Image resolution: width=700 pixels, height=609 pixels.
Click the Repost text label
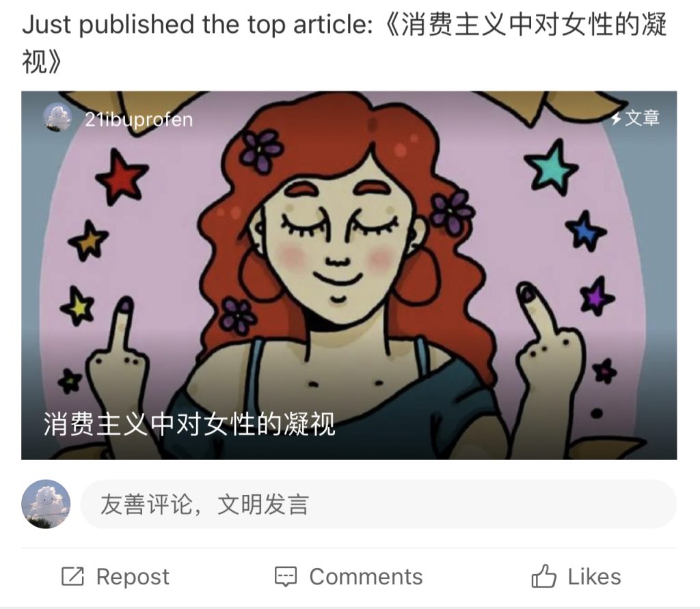coord(133,576)
